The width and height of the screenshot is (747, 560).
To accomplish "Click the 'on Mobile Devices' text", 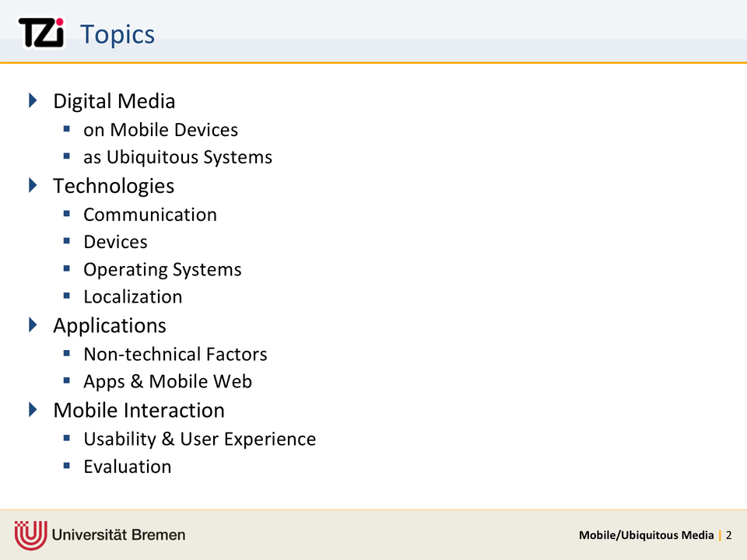I will click(160, 130).
